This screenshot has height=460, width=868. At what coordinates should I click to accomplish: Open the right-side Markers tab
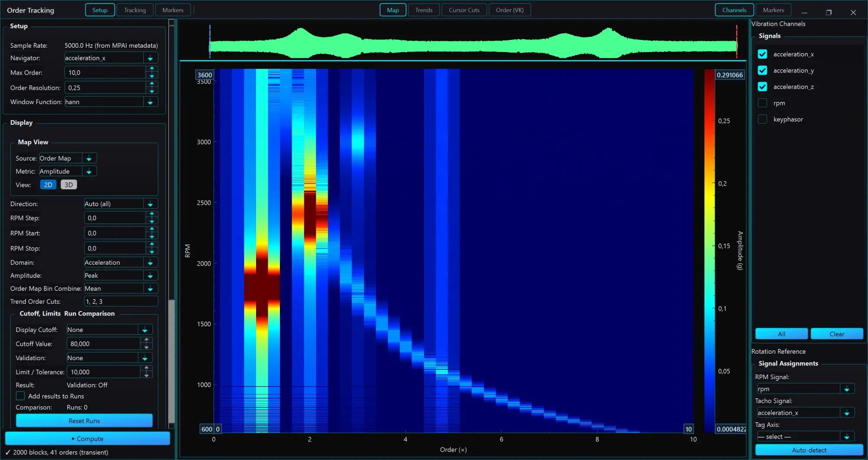tap(773, 10)
